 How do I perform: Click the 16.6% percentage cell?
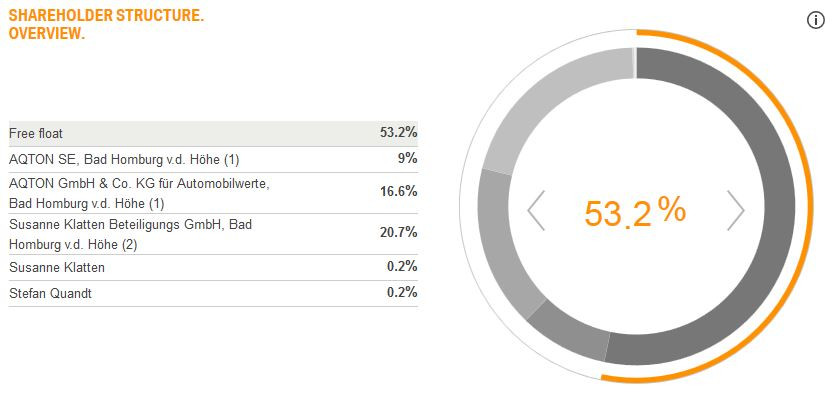point(398,192)
